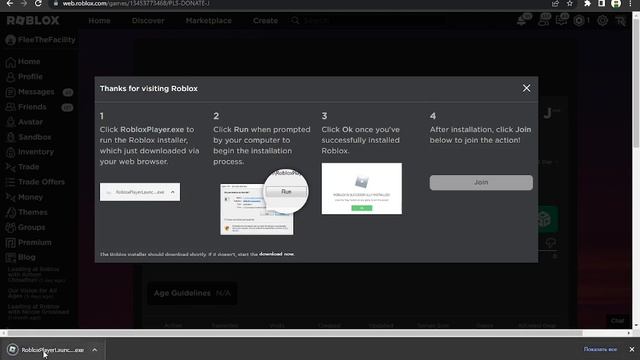Go forward using browser forward arrow
The image size is (640, 360).
click(x=24, y=4)
